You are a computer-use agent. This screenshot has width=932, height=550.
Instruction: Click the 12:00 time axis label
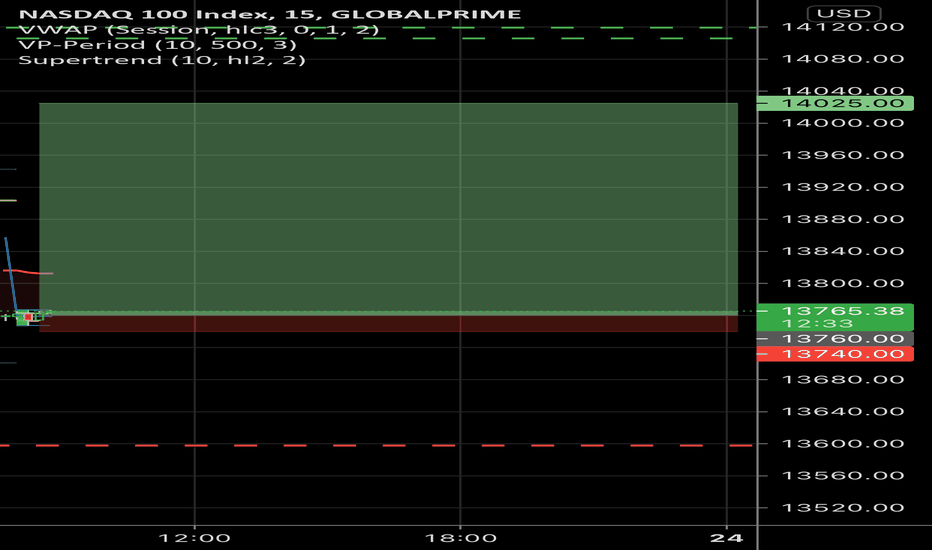194,538
